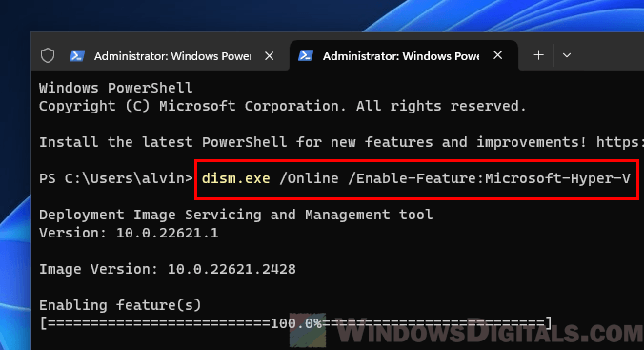
Task: Click the Microsoft copyright line
Action: 283,106
